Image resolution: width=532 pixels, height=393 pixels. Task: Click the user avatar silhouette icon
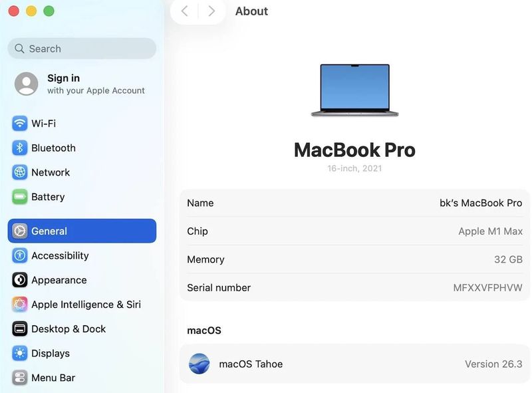(26, 84)
